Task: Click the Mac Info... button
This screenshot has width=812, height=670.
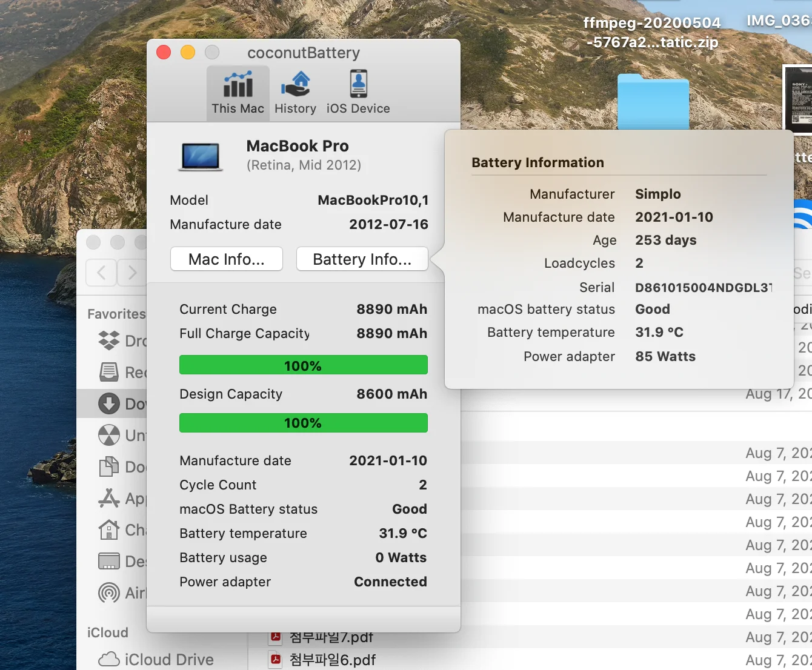Action: 227,259
